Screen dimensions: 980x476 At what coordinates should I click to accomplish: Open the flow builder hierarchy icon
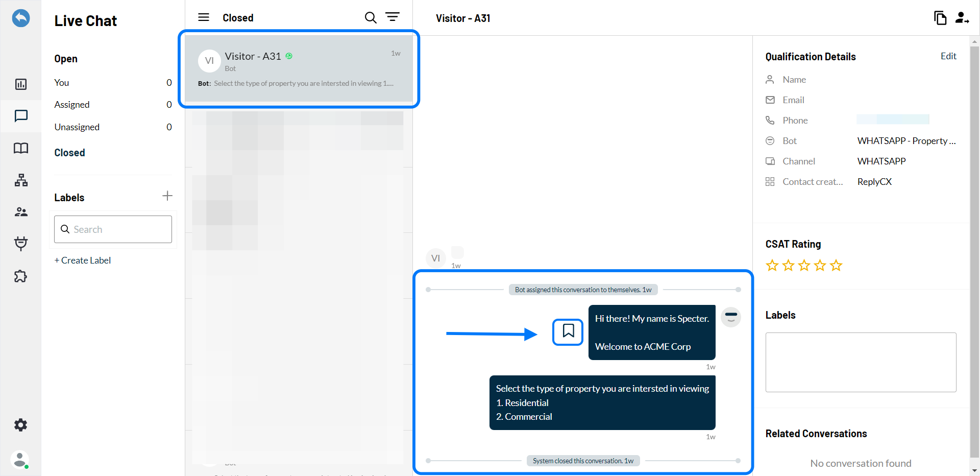21,180
